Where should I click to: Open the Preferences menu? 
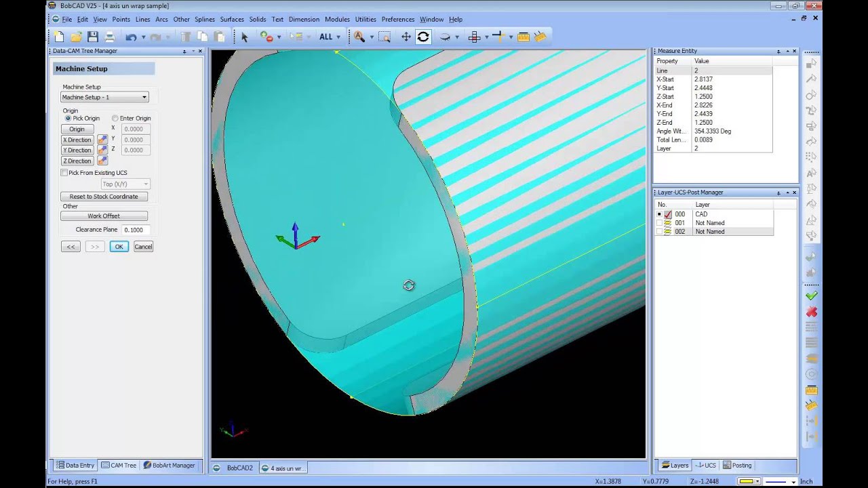tap(398, 19)
